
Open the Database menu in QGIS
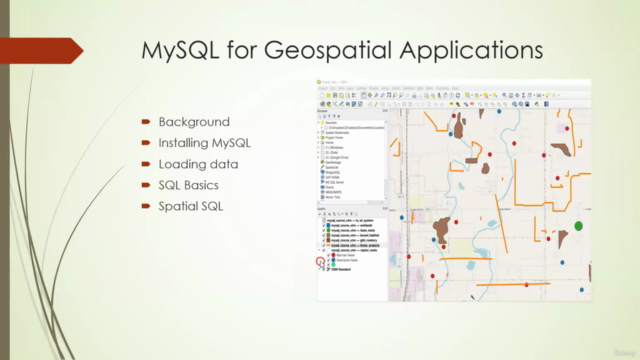[409, 88]
